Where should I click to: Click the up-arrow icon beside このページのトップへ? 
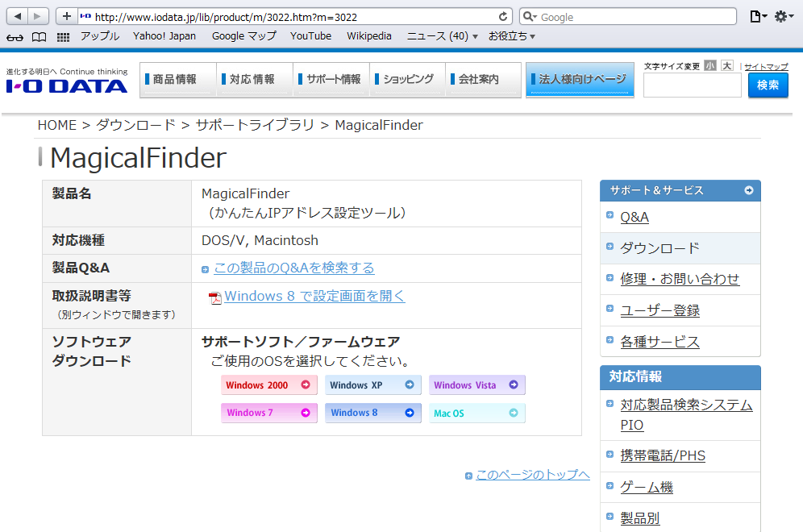coord(468,476)
